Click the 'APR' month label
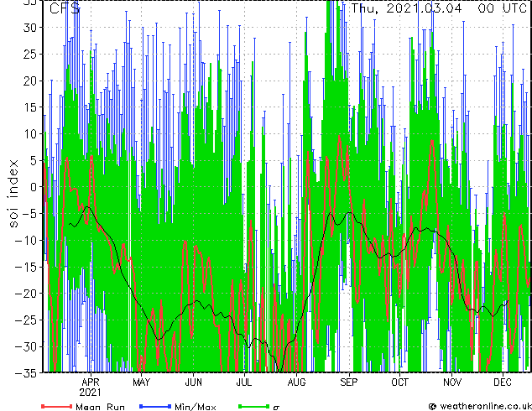The height and width of the screenshot is (411, 532). [x=91, y=382]
